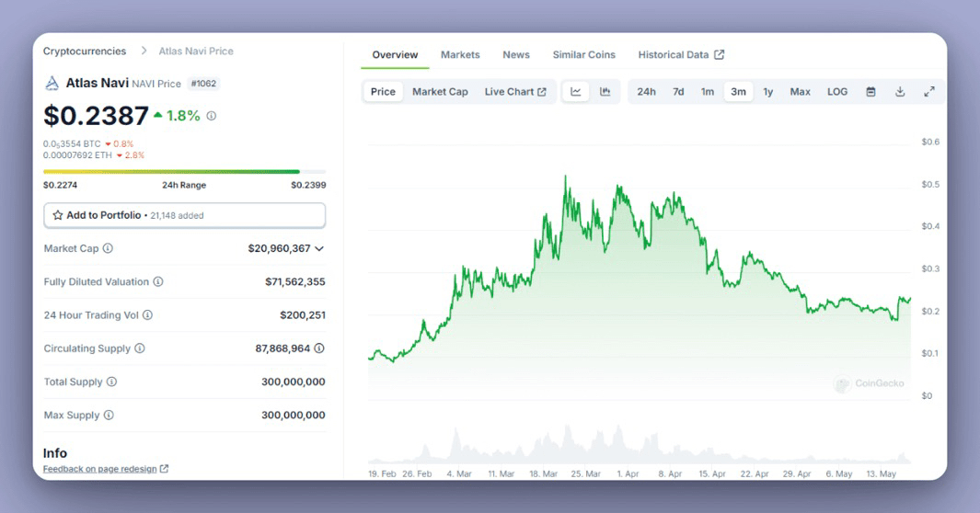Click the 0.0₅3554 BTC price text

(72, 143)
